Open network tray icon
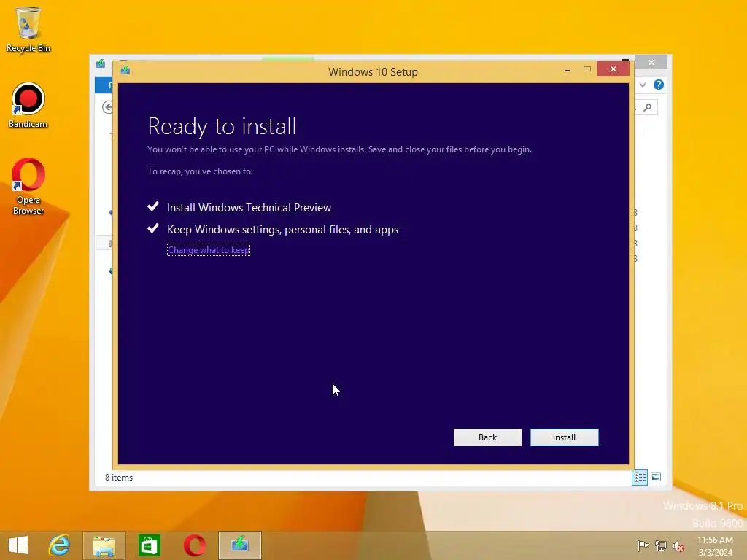 (x=660, y=545)
